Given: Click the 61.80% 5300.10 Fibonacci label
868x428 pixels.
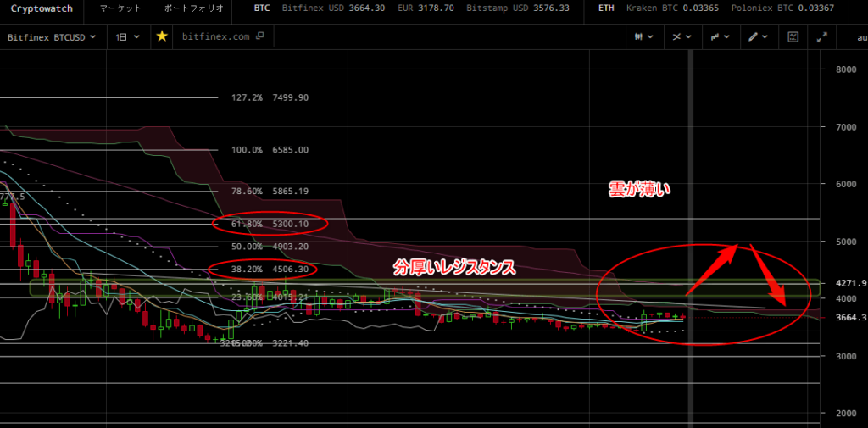Looking at the screenshot, I should [270, 225].
